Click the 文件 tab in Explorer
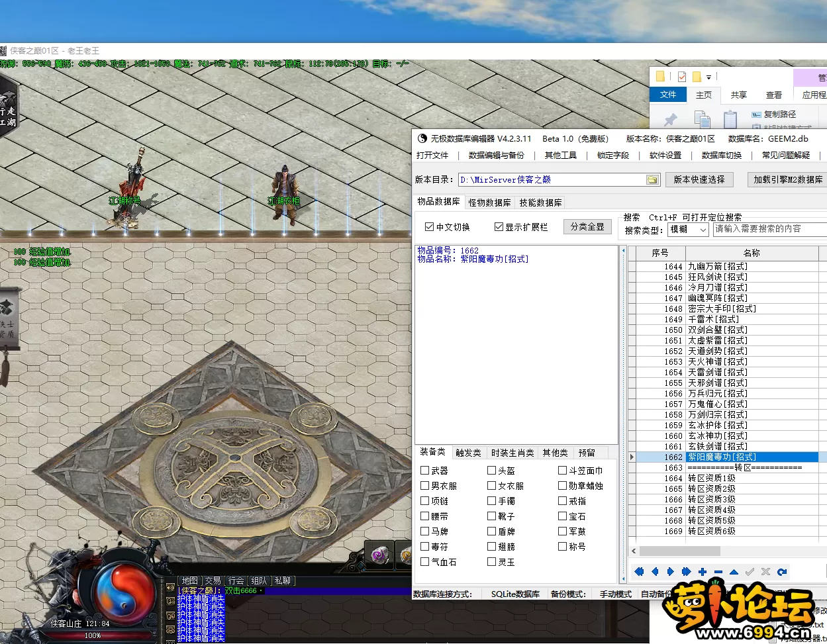Viewport: 827px width, 644px height. coord(668,95)
